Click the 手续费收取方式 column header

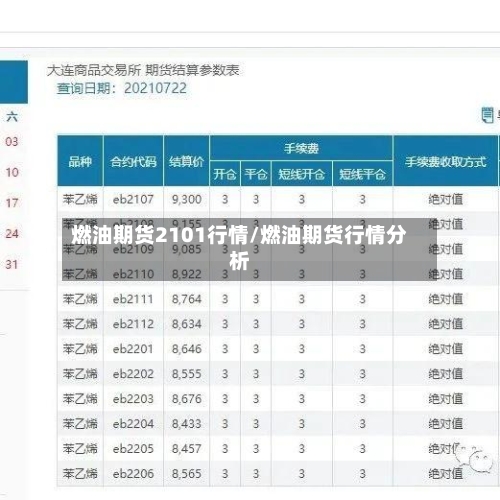click(446, 162)
